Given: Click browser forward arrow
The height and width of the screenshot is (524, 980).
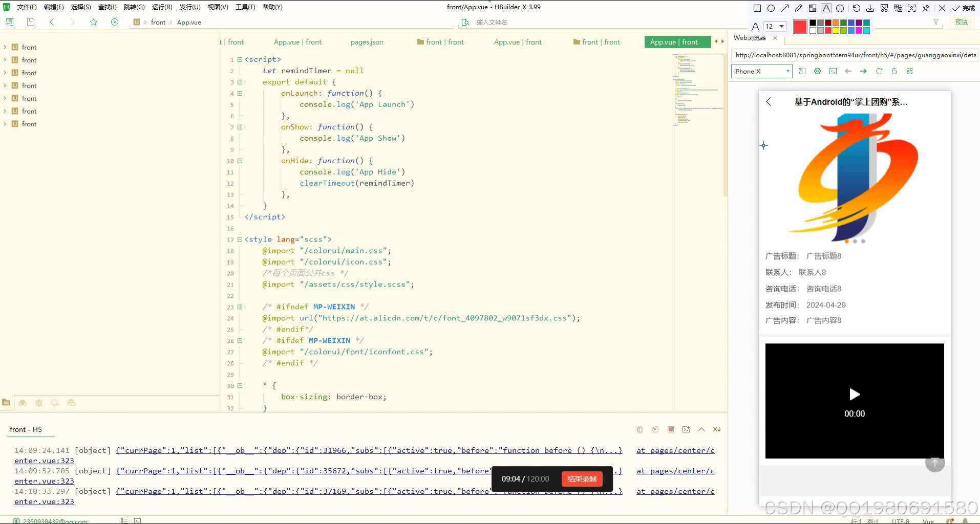Looking at the screenshot, I should [x=863, y=71].
